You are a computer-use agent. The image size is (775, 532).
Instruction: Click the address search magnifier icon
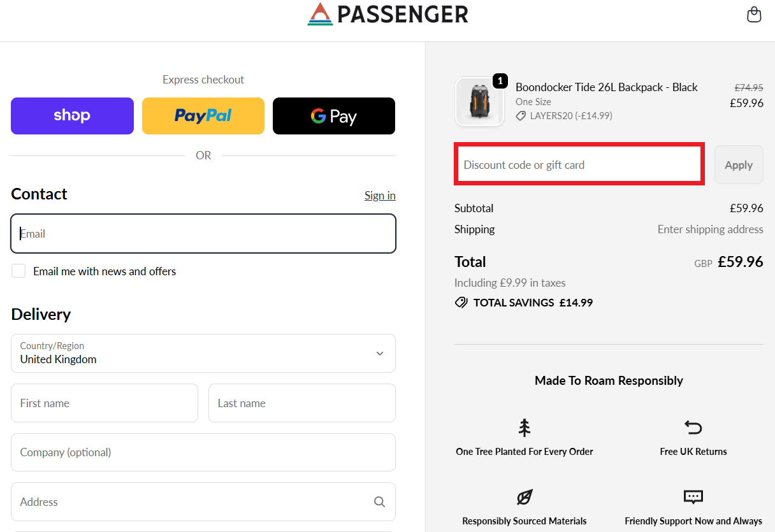379,501
